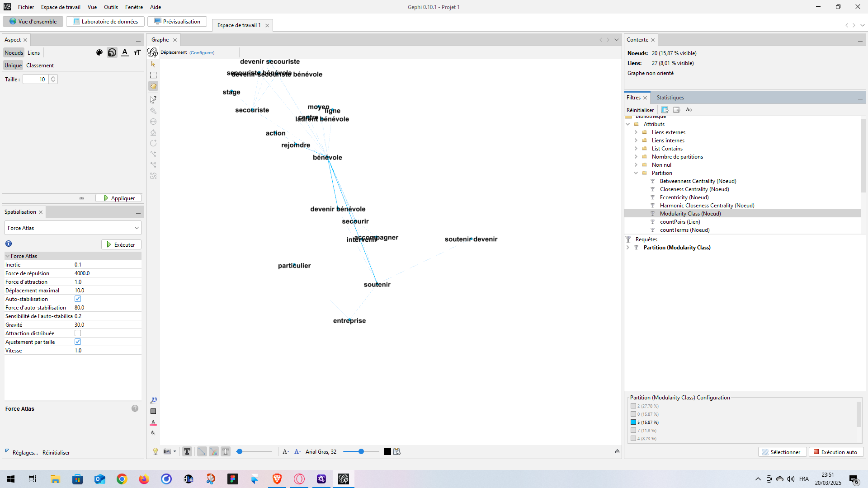Expand Liens externes folder
The width and height of the screenshot is (868, 488).
(x=636, y=132)
